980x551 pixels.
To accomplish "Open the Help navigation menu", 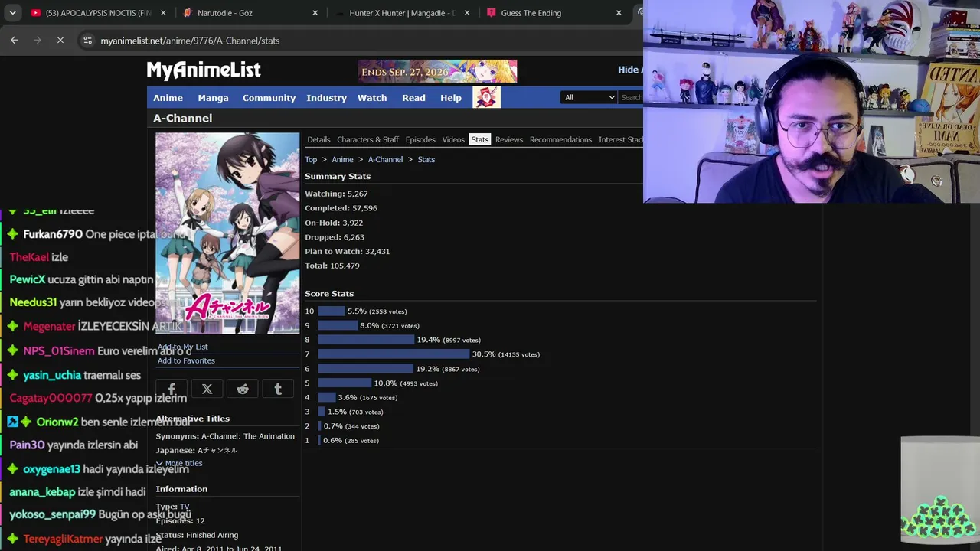I will point(451,98).
